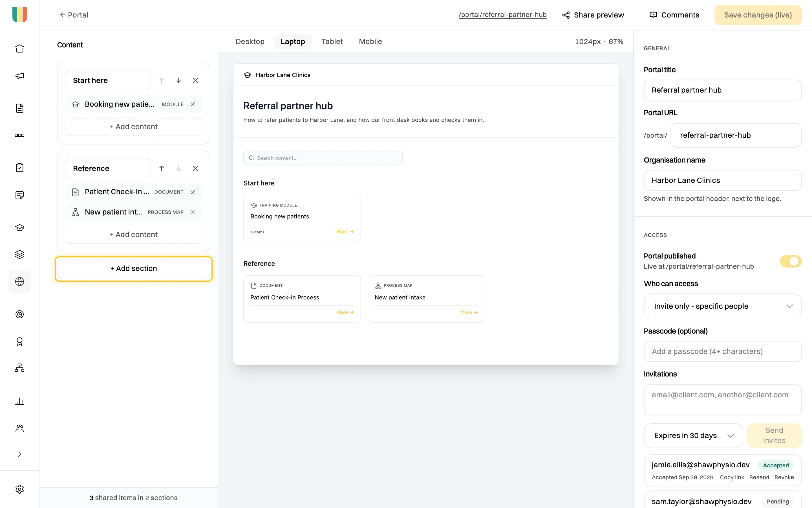Open the award badge icon in sidebar
Screen dimensions: 812x508
(x=19, y=341)
